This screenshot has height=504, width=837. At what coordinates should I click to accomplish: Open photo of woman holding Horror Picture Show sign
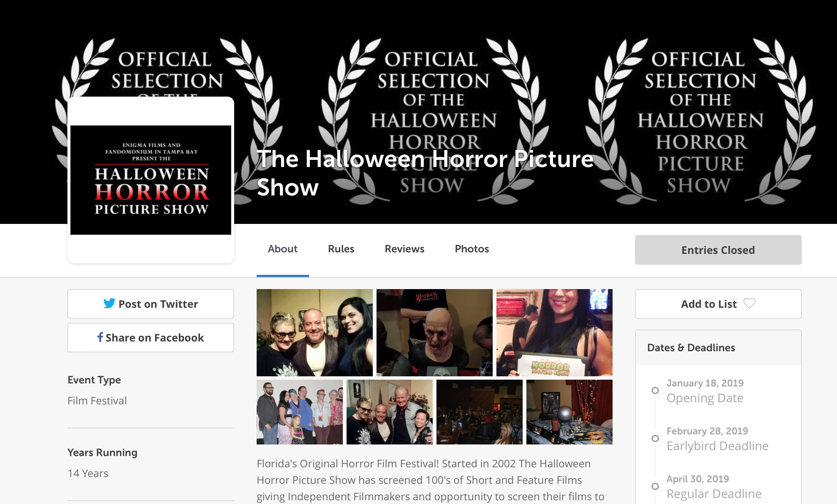click(555, 333)
